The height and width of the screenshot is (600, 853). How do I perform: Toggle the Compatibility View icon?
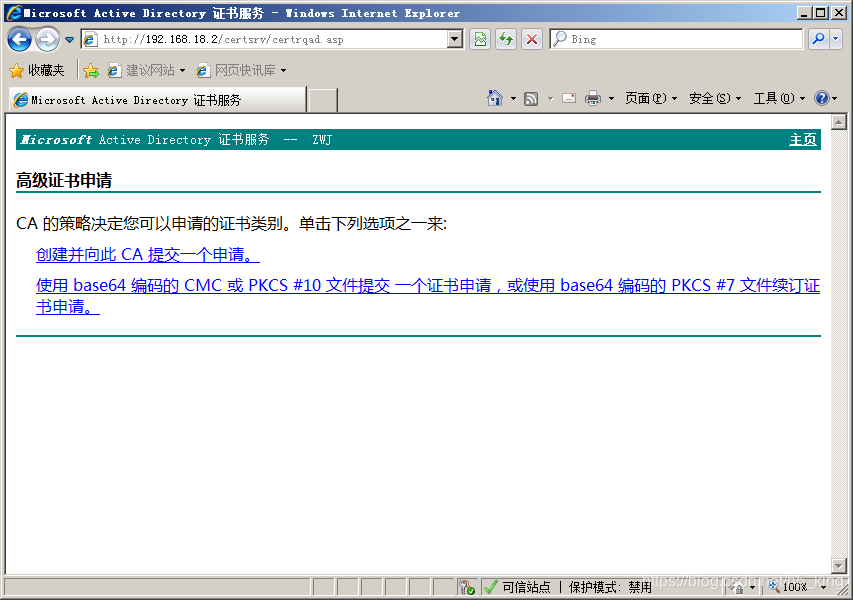coord(480,39)
